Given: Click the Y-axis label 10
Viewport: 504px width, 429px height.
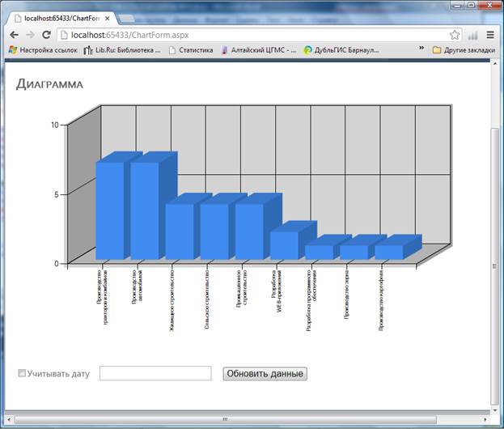Looking at the screenshot, I should (55, 125).
